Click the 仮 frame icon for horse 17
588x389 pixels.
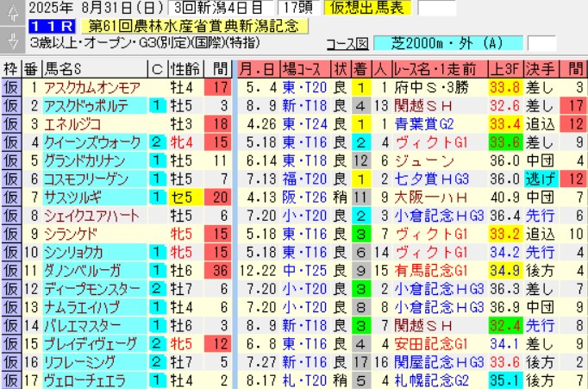click(x=10, y=380)
